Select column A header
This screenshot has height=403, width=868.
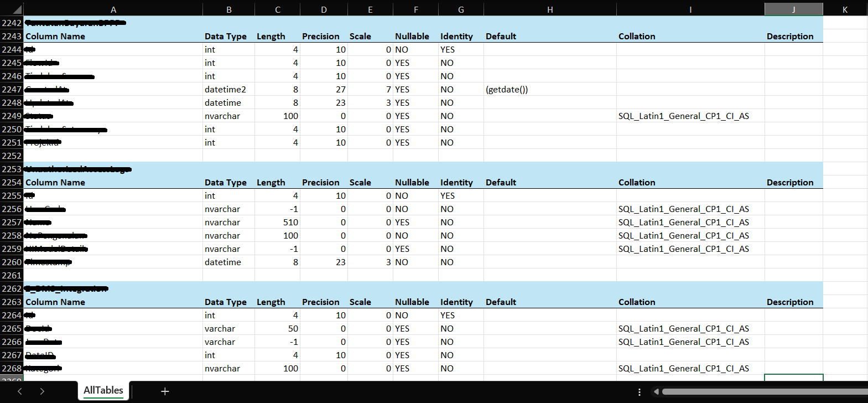pos(113,9)
